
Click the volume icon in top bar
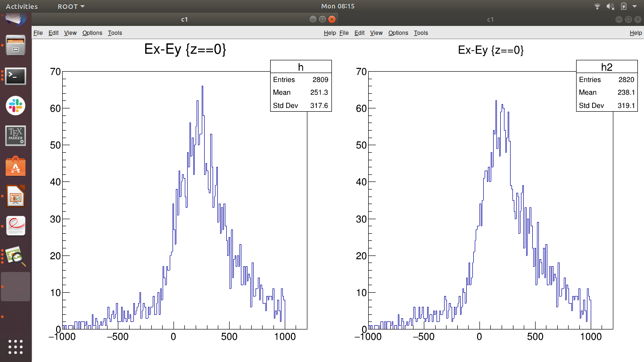[x=611, y=7]
